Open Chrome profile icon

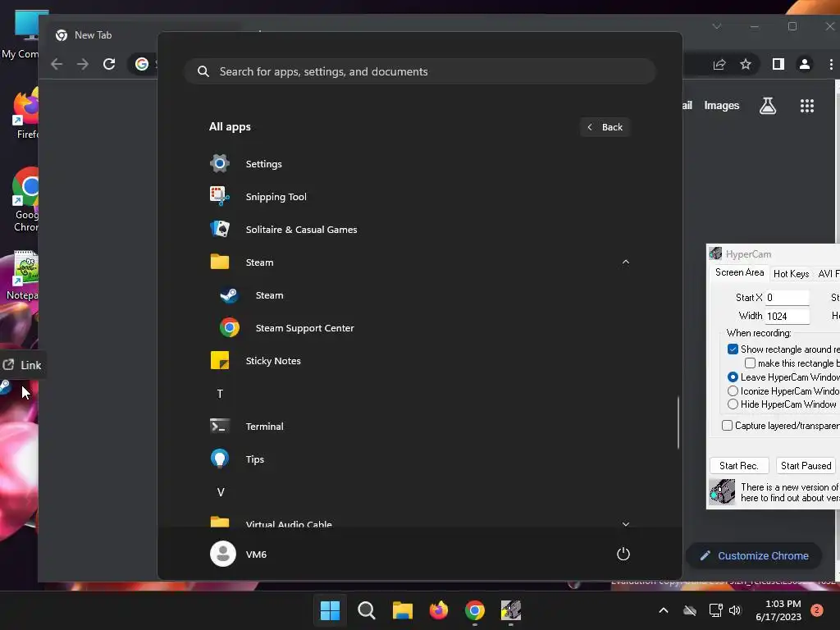805,64
